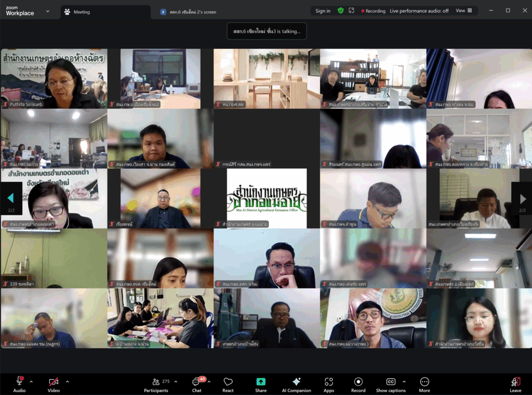Toggle Show captions CC button
532x395 pixels.
click(x=391, y=382)
